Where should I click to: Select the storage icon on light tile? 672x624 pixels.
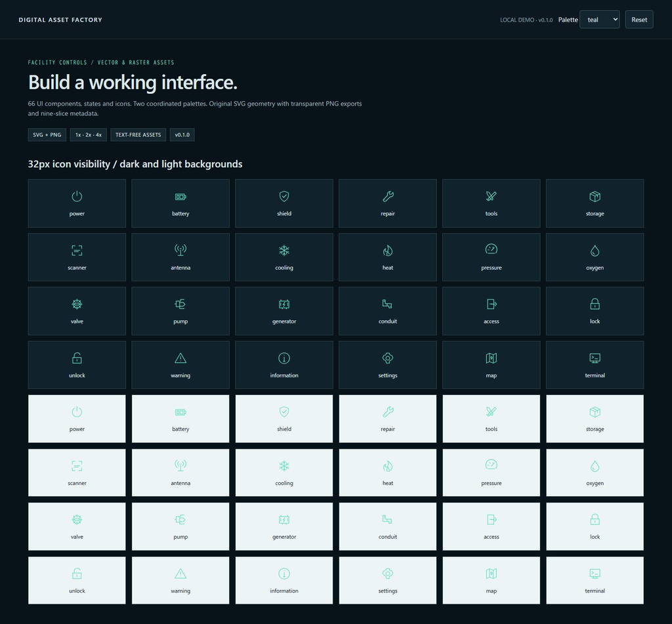click(x=595, y=412)
